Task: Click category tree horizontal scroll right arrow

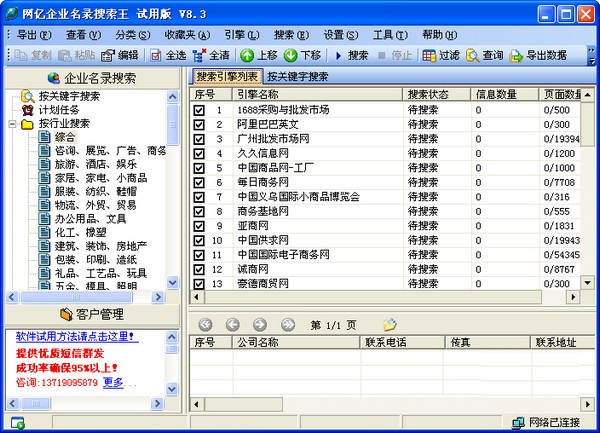Action: pyautogui.click(x=158, y=297)
